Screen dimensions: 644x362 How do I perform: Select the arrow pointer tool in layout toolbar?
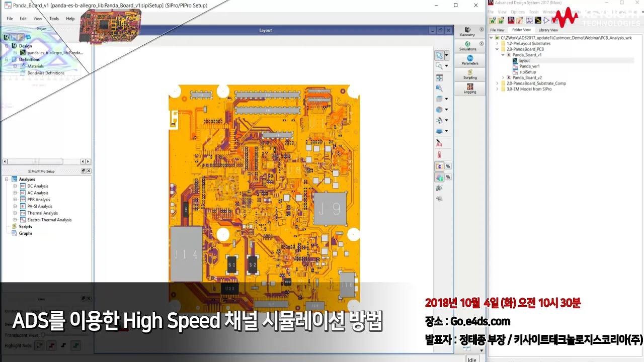[x=439, y=55]
